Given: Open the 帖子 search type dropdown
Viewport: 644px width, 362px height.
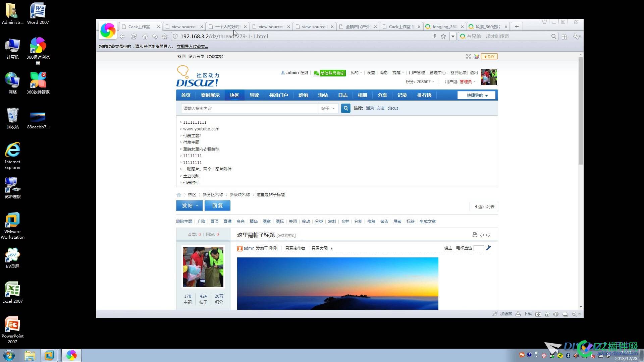Looking at the screenshot, I should coord(328,108).
